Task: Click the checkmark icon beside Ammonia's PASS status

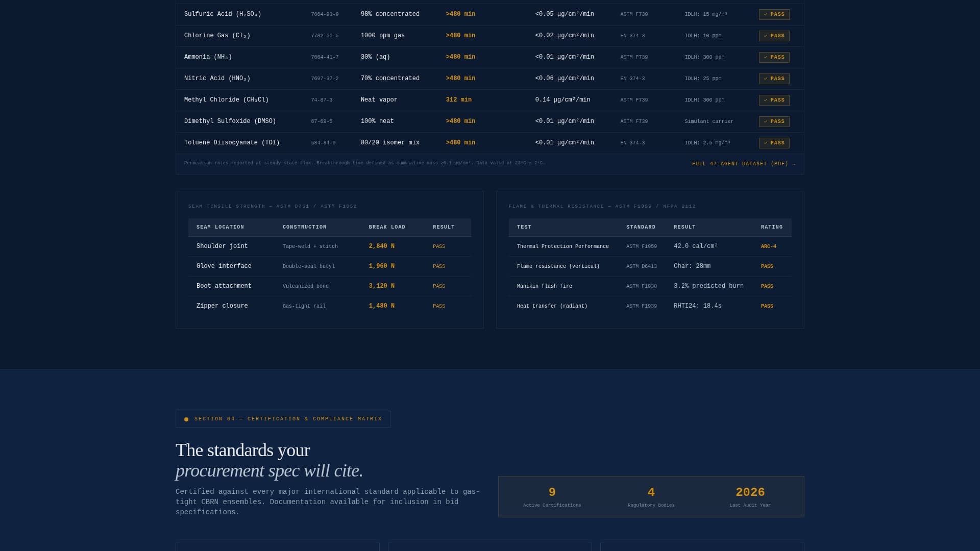Action: tap(766, 57)
